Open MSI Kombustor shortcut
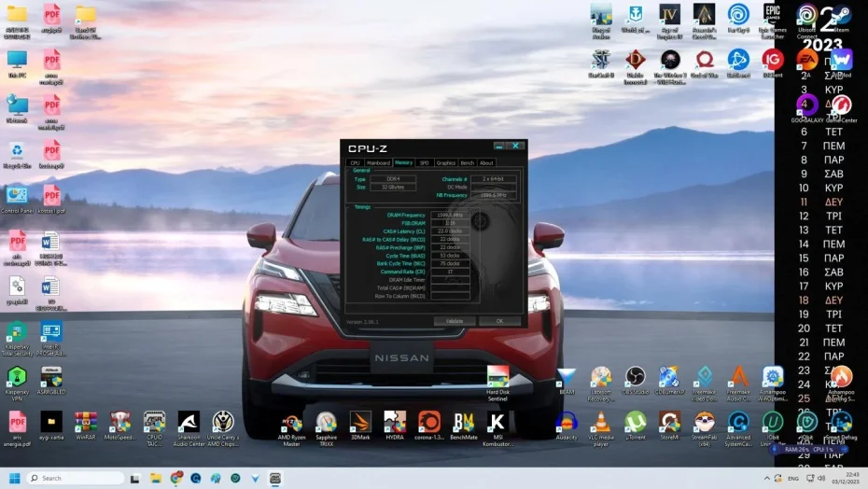This screenshot has height=489, width=868. coord(497,423)
